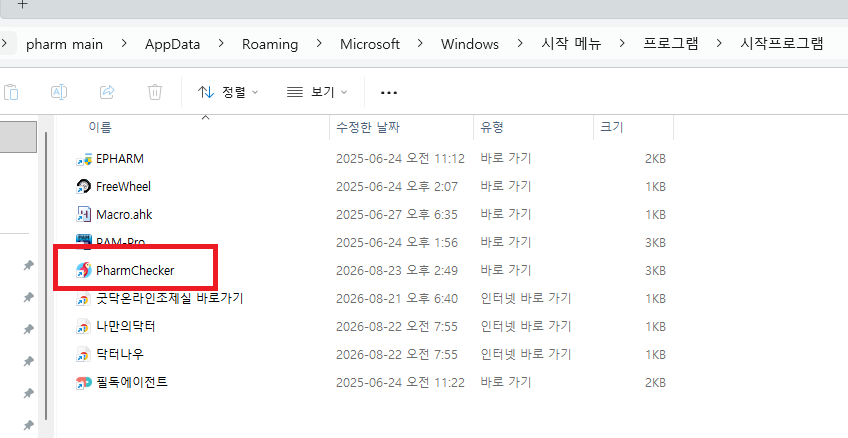Expand chevron after 시작 메뉴 breadcrumb

click(622, 43)
